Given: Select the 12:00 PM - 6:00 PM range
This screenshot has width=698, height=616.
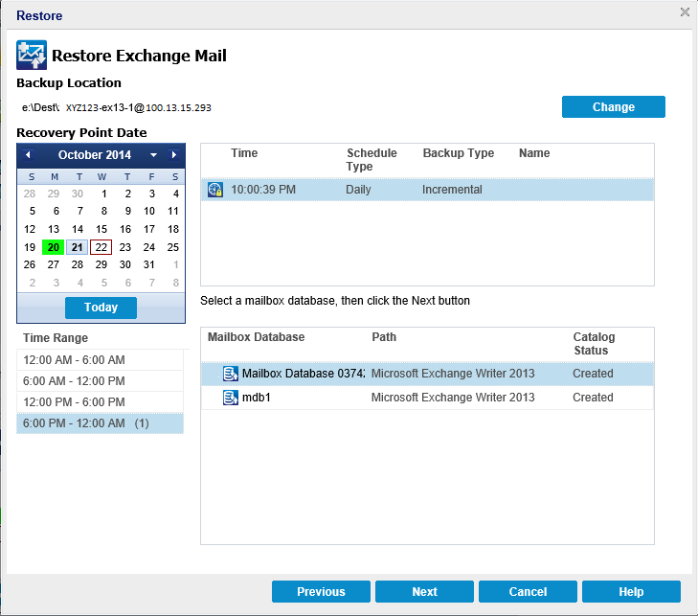Looking at the screenshot, I should [100, 401].
